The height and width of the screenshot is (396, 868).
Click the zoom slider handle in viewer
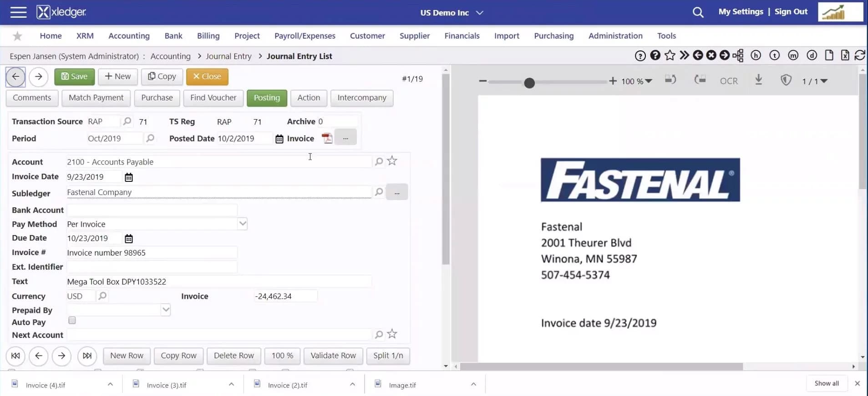pyautogui.click(x=529, y=83)
